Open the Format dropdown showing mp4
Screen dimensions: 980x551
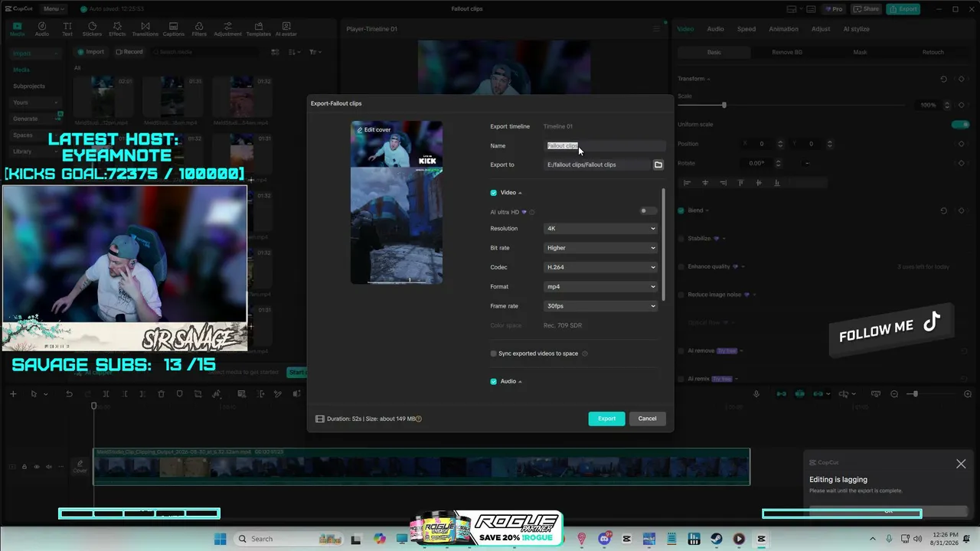[601, 287]
